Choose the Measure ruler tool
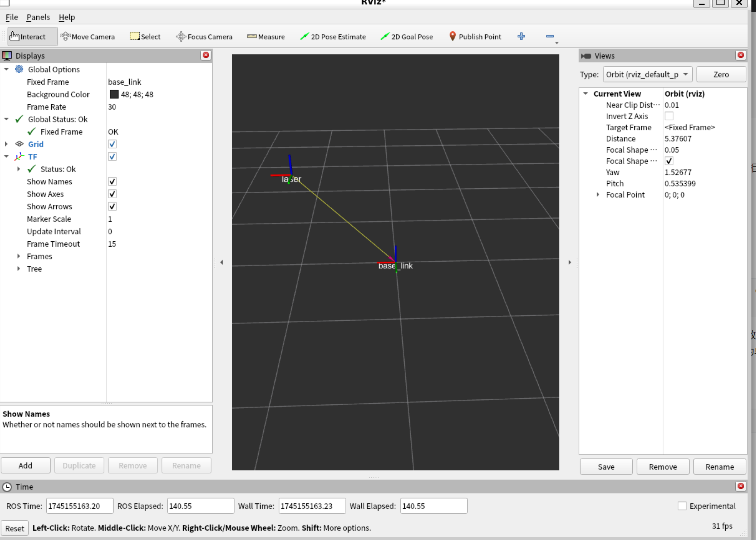This screenshot has height=540, width=756. click(266, 37)
